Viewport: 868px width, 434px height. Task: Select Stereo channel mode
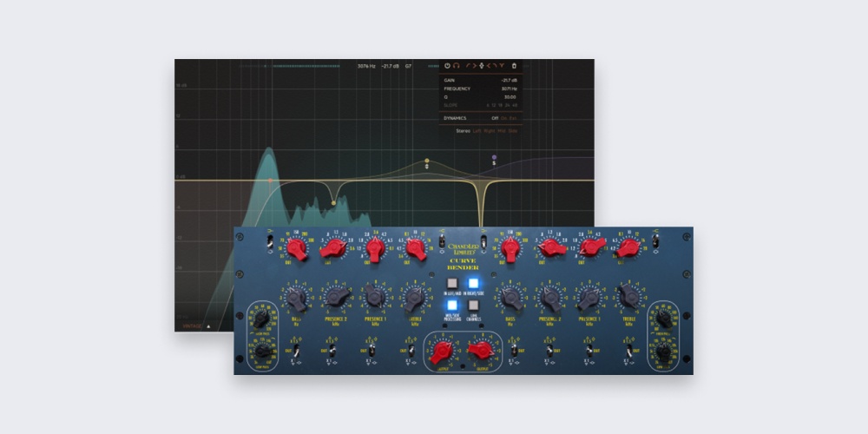pyautogui.click(x=463, y=130)
